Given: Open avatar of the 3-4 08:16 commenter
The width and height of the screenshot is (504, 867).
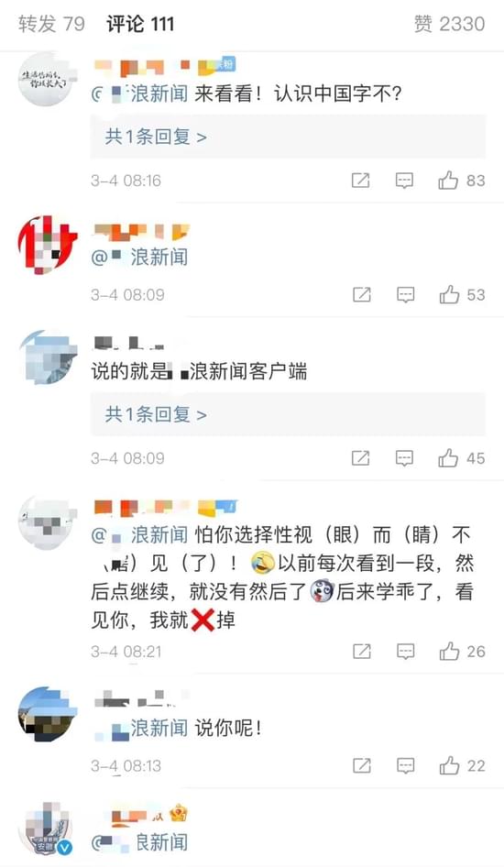Looking at the screenshot, I should click(45, 80).
